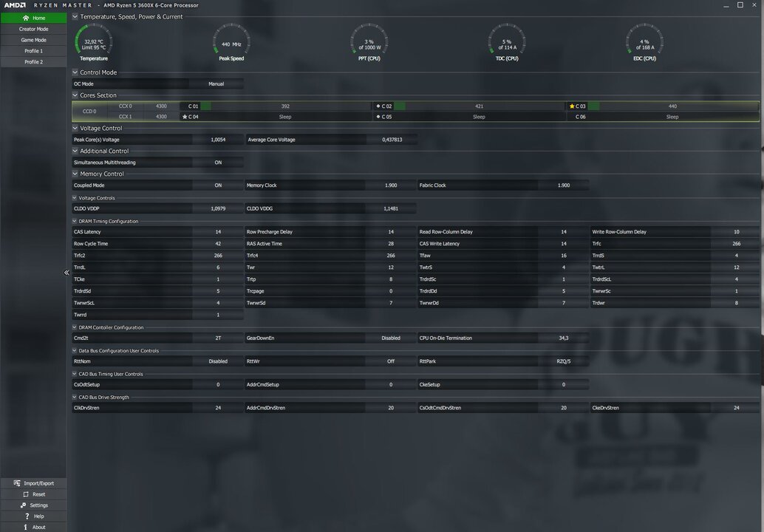Open Help from the sidebar label
This screenshot has width=764, height=532.
[39, 516]
